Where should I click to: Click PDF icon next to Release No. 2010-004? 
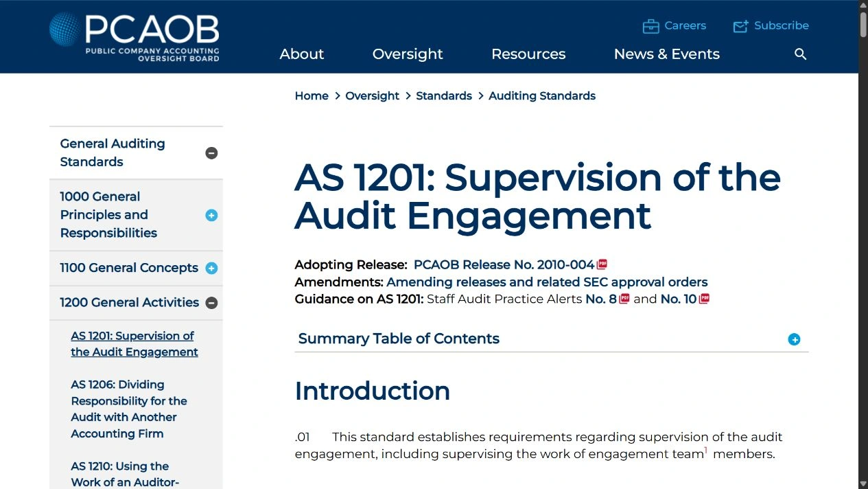pyautogui.click(x=602, y=264)
